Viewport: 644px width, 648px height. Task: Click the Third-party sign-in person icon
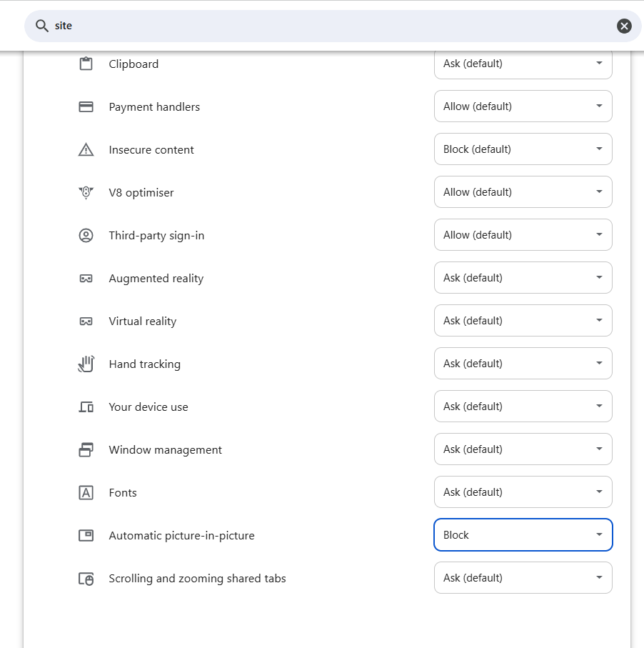86,236
